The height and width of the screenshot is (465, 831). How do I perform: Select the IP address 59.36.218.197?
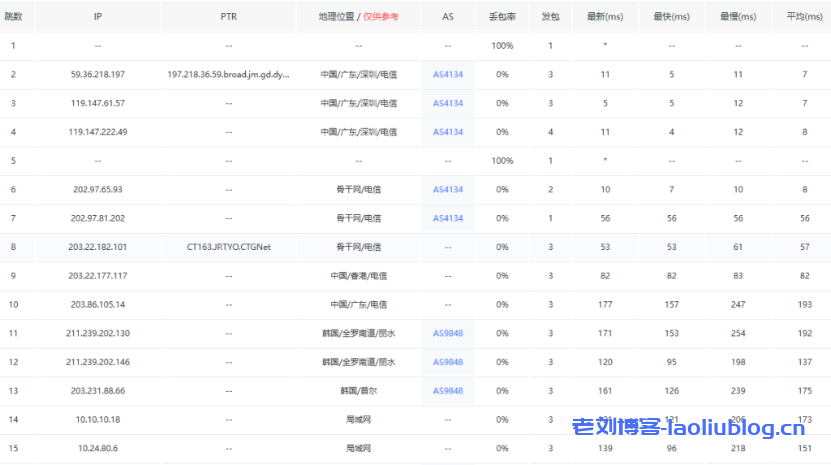point(97,74)
